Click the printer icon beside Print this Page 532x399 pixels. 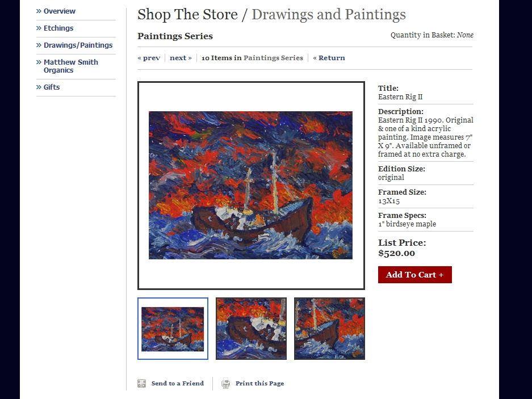(225, 384)
